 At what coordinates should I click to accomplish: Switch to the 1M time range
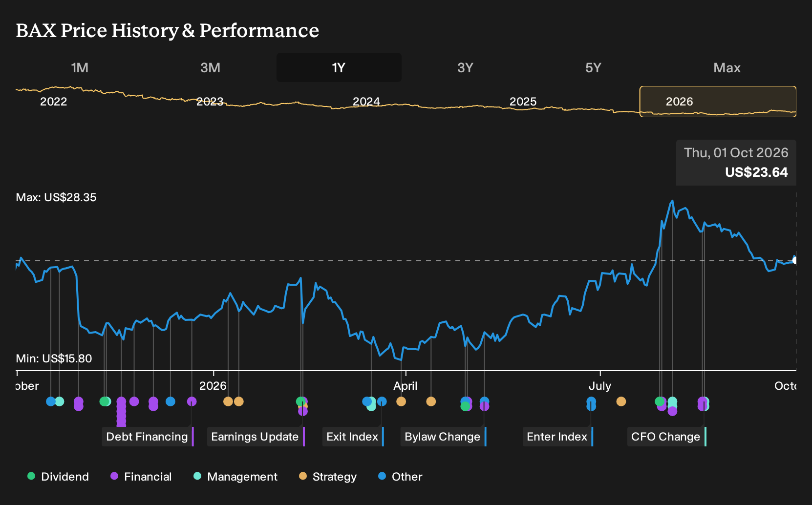coord(80,67)
